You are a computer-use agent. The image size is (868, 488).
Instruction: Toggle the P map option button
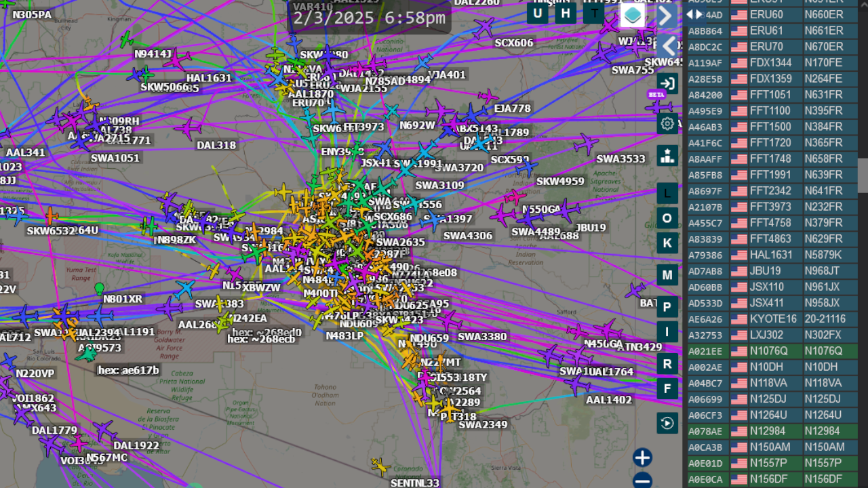coord(667,307)
